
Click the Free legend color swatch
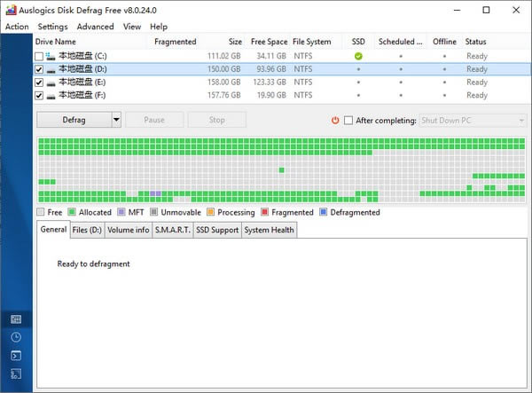pos(41,212)
